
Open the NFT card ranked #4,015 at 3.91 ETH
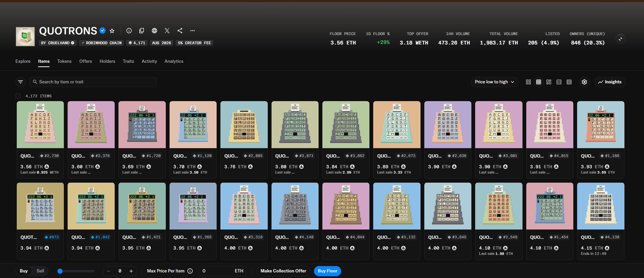[x=550, y=140]
